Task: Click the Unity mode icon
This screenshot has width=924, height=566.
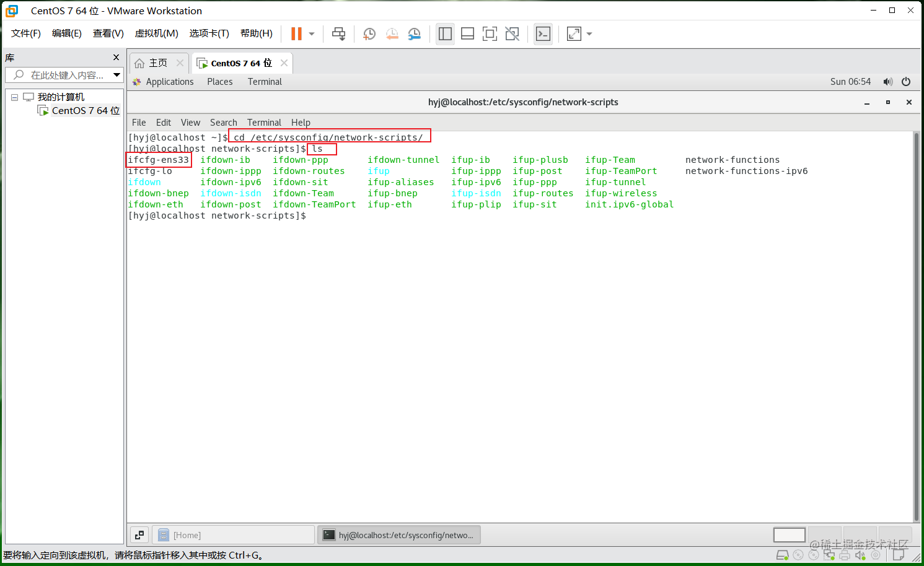Action: click(x=512, y=34)
